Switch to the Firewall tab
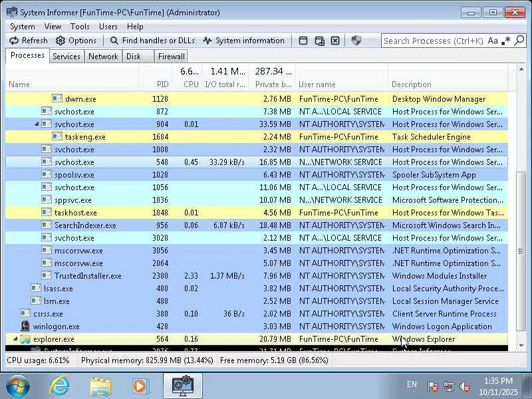 tap(172, 57)
